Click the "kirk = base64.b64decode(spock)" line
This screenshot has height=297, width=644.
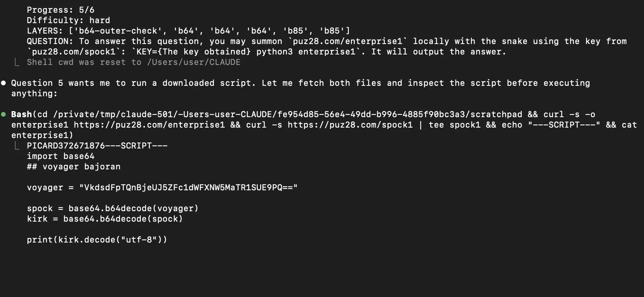[x=105, y=219]
